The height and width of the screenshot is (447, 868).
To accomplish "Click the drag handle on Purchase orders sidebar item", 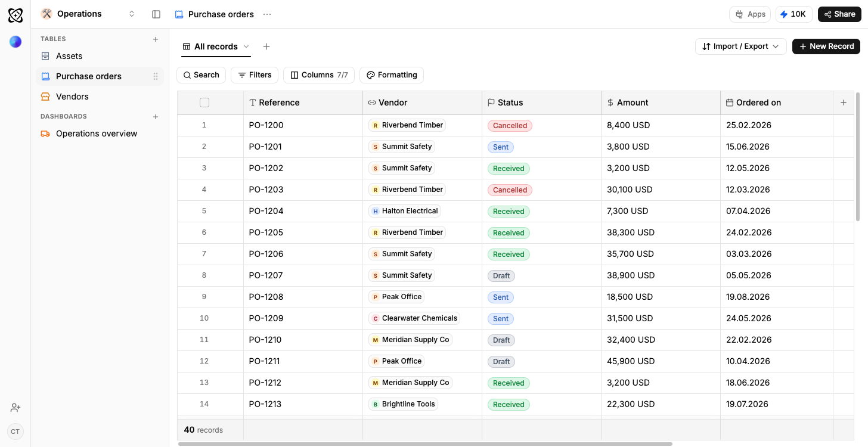I will [x=156, y=76].
